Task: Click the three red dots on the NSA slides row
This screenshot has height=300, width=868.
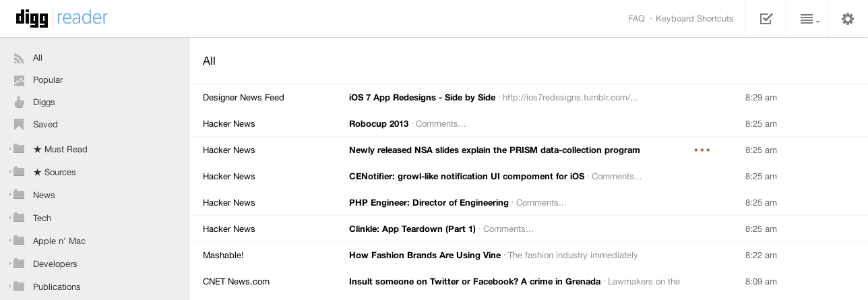Action: coord(702,150)
